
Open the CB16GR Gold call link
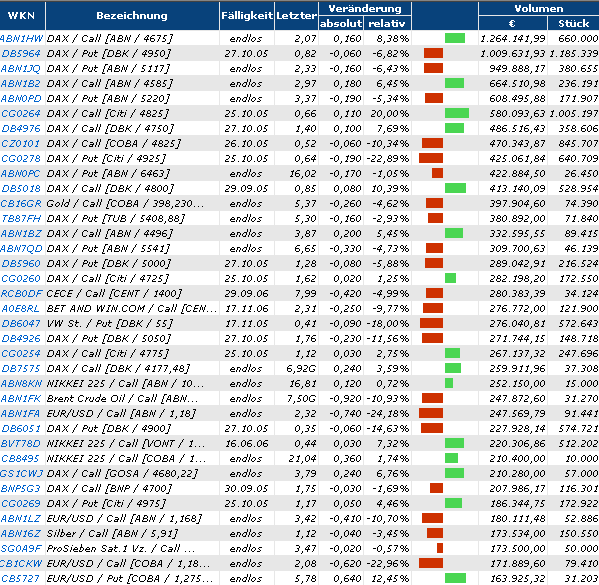click(21, 203)
